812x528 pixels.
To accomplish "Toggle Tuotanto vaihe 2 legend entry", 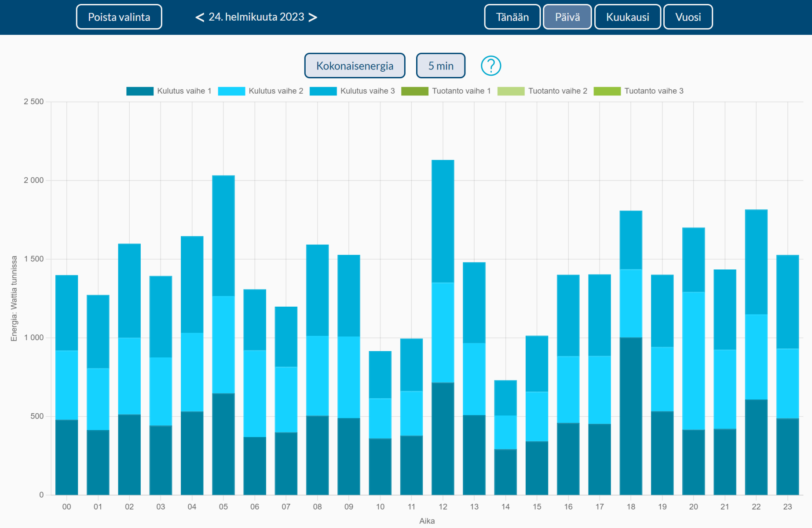I will 542,91.
